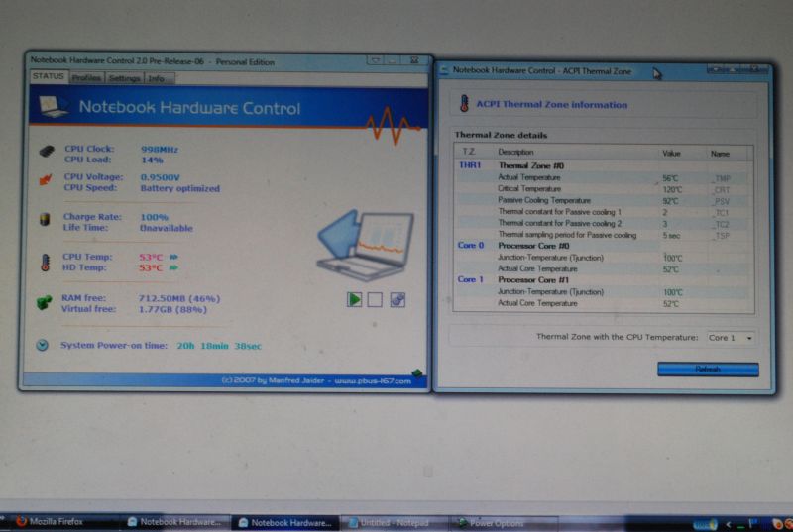Viewport: 793px width, 532px height.
Task: Click the T.Z. column header
Action: coord(474,152)
